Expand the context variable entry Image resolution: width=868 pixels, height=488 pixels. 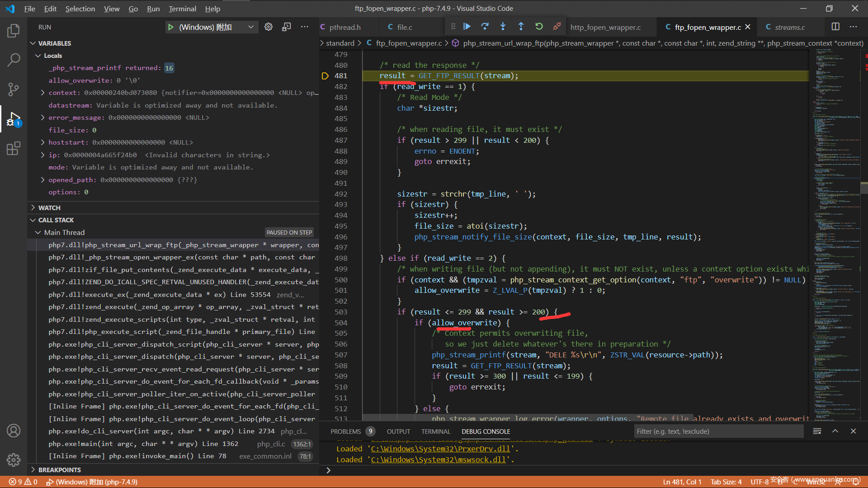tap(42, 93)
